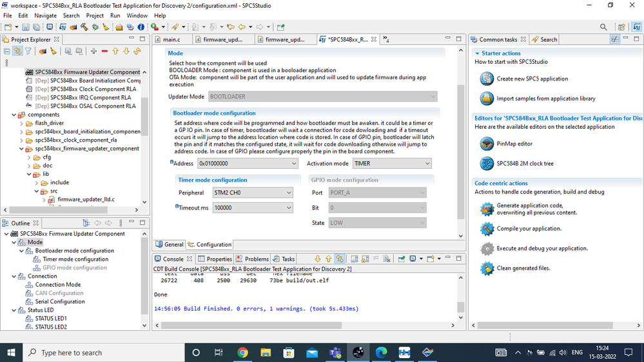Open the Project Explorer filter funnel icon
Viewport: 644px width, 362px height.
point(28,52)
